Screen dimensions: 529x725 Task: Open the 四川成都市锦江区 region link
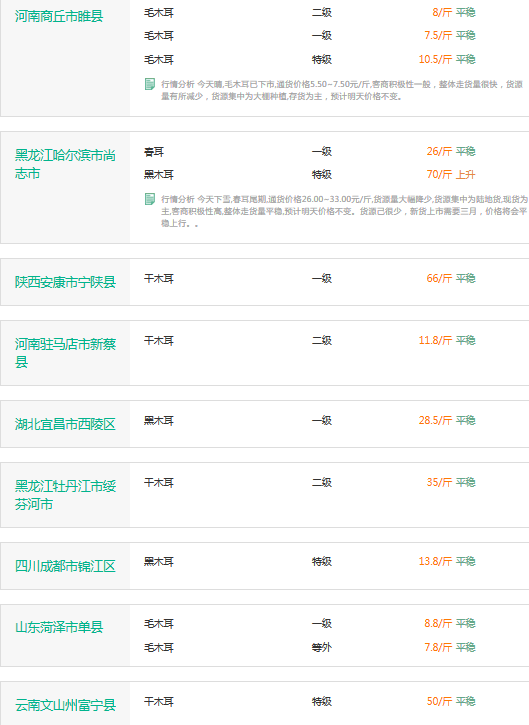[x=65, y=566]
